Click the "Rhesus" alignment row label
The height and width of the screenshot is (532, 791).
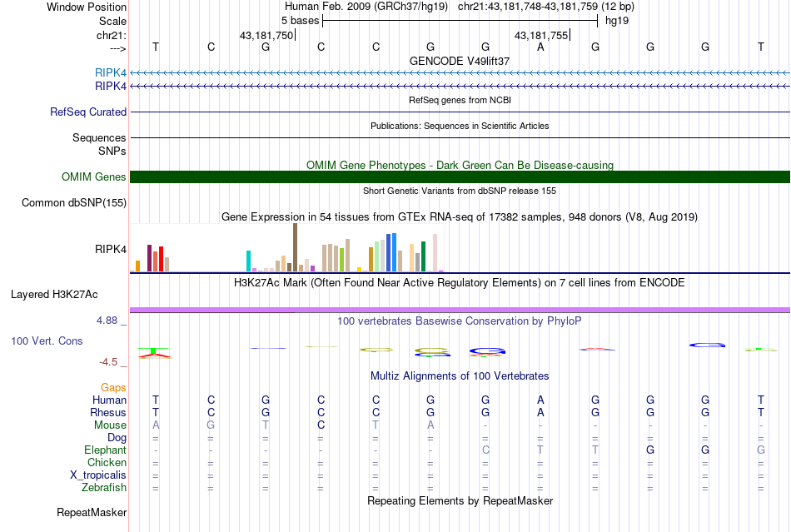click(108, 412)
